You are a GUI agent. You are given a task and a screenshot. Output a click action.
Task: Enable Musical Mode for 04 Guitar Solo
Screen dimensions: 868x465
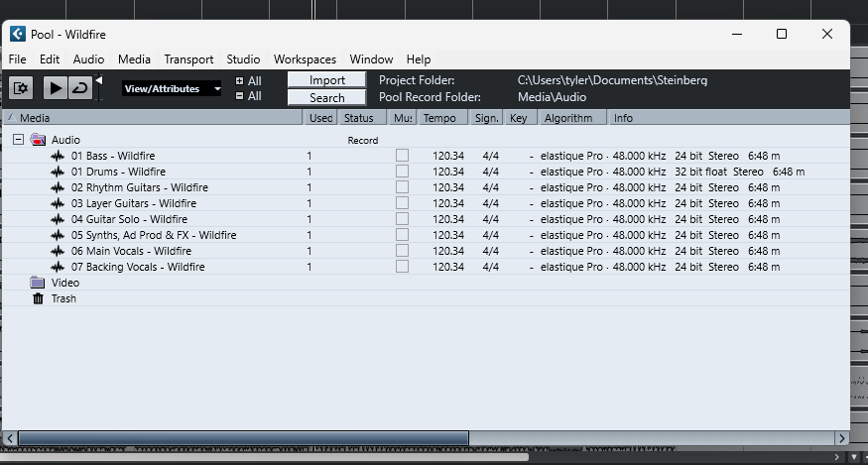[x=403, y=219]
